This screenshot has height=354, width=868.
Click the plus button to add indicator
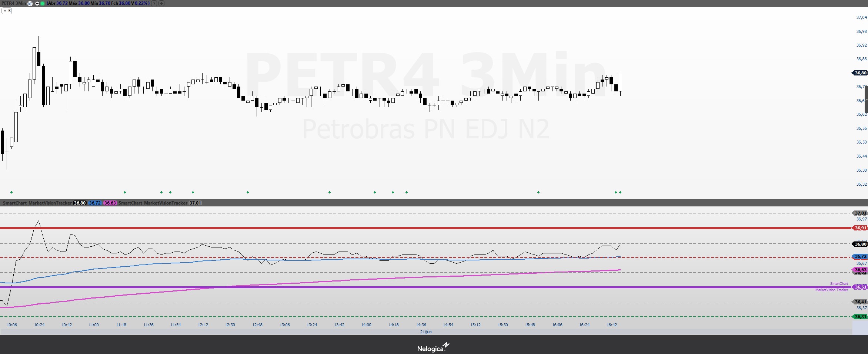(161, 3)
